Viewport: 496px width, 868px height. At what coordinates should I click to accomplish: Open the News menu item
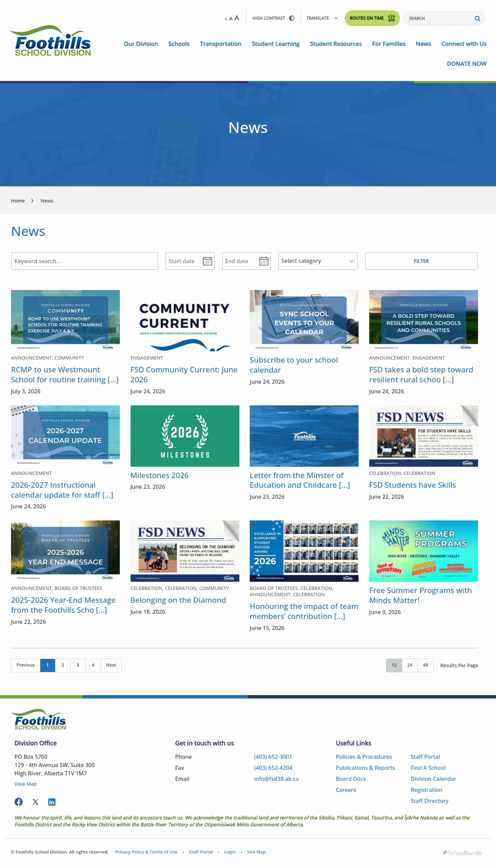pos(423,44)
